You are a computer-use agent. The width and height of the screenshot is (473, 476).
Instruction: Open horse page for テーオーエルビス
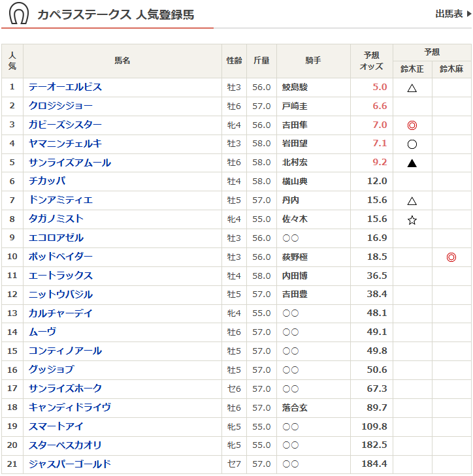65,87
